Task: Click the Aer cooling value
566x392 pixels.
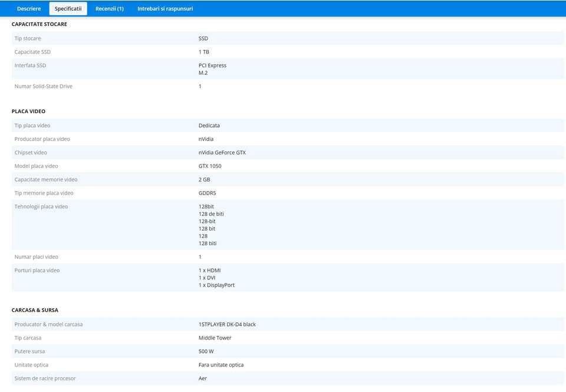Action: pyautogui.click(x=202, y=378)
